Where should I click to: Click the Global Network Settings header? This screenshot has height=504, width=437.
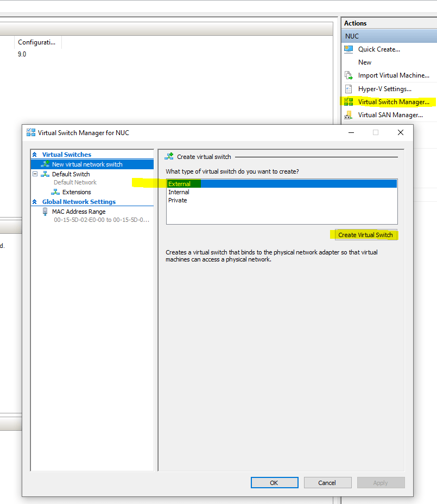[79, 202]
